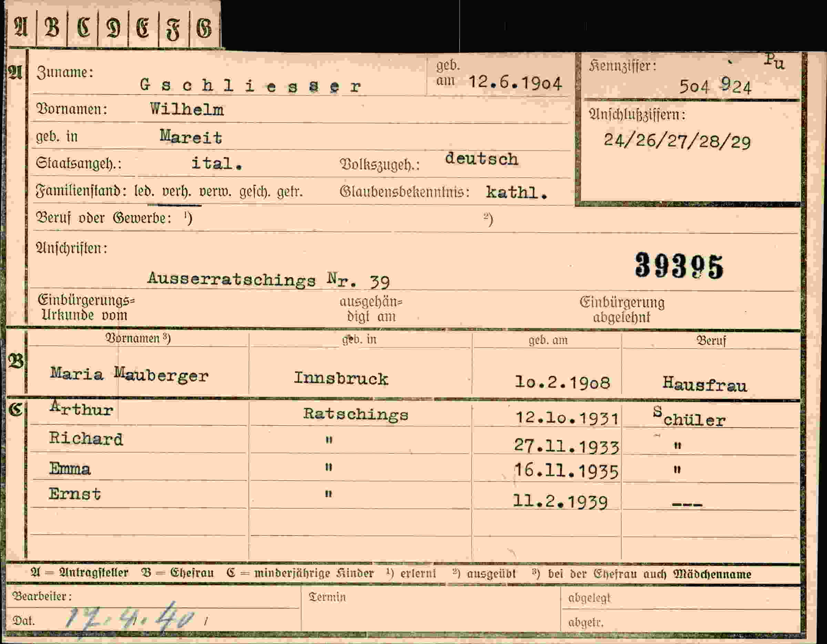This screenshot has height=644, width=827.
Task: Click the Bearbeiter label
Action: coord(42,596)
